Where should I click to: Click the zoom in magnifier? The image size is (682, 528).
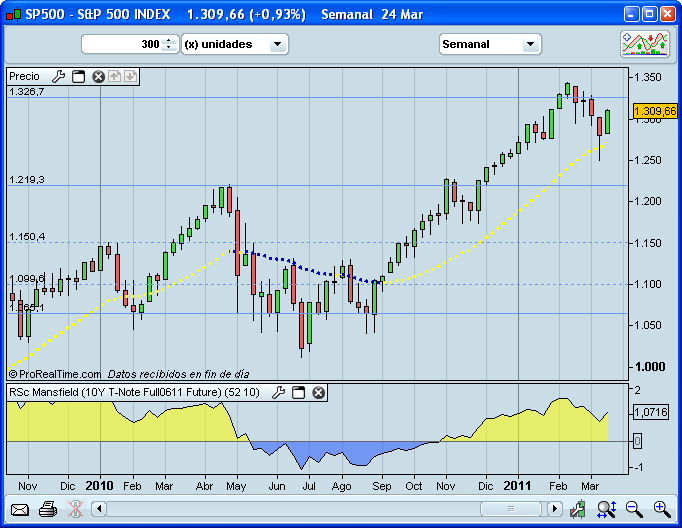point(661,509)
